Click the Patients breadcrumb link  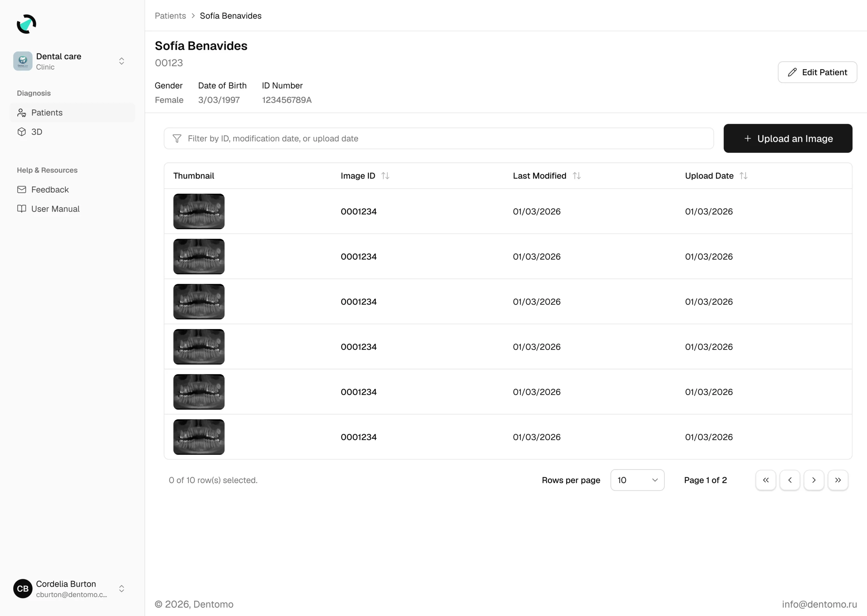coord(170,16)
